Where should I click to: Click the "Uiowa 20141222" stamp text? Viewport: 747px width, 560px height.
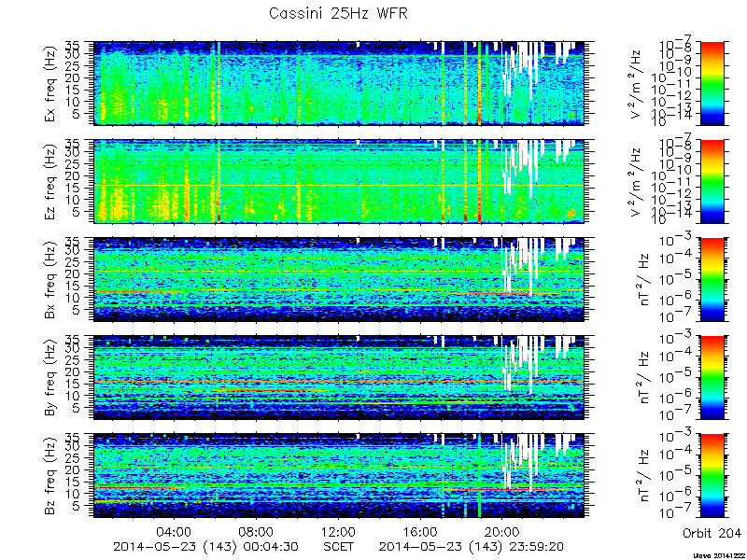click(719, 555)
